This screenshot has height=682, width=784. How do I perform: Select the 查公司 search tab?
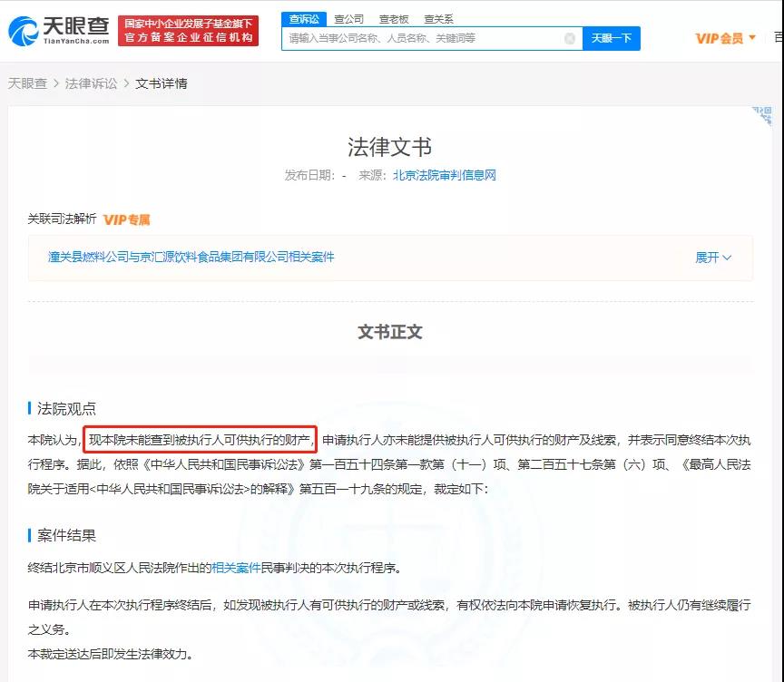pyautogui.click(x=349, y=19)
